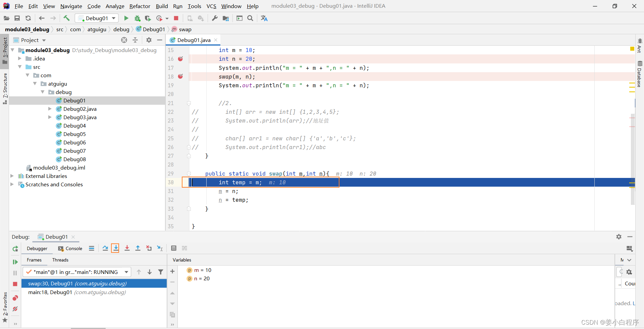Run with Coverage icon in toolbar

click(148, 18)
